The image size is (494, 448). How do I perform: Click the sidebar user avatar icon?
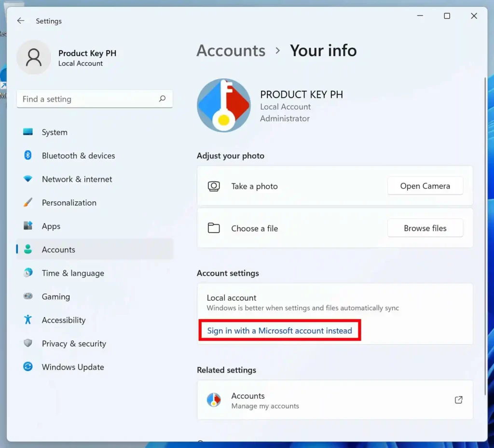pos(34,57)
